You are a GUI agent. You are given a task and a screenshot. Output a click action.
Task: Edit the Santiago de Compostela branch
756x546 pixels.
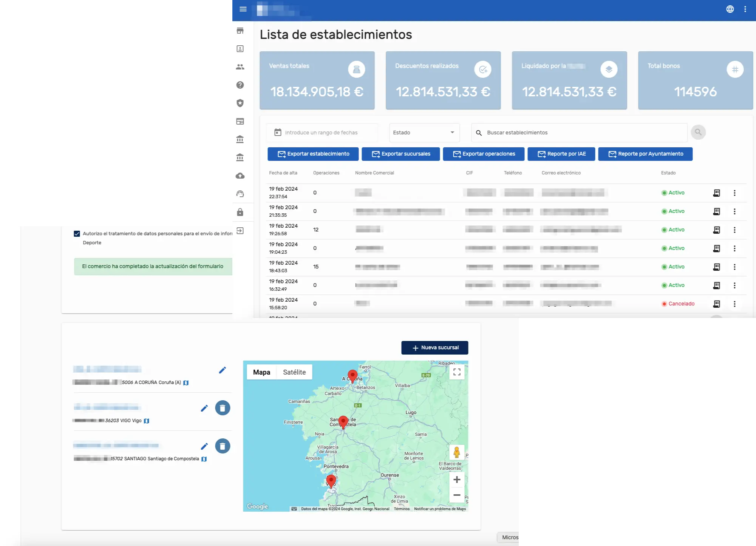[204, 446]
